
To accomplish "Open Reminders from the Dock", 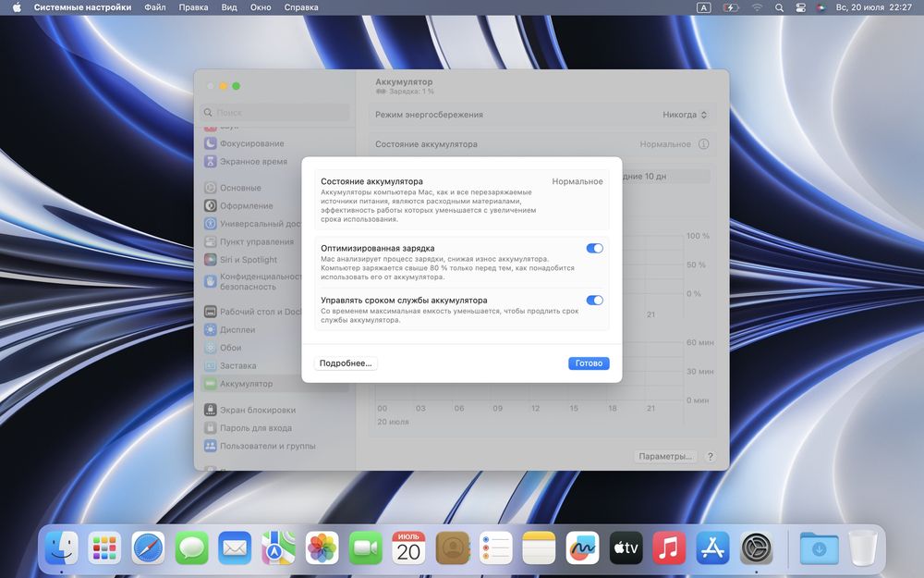I will pos(495,547).
